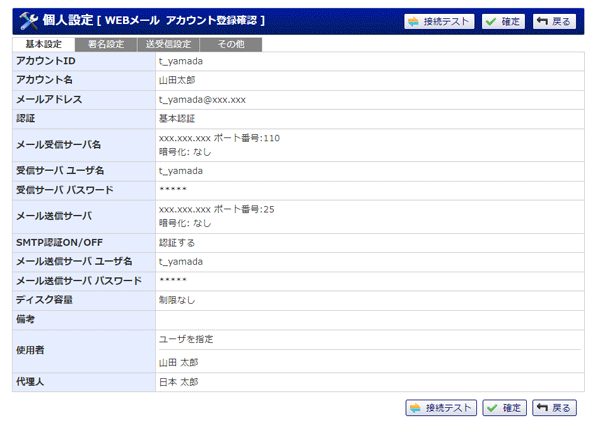Click the 受信サーバ パスワード masked value
The width and height of the screenshot is (600, 428).
[x=173, y=189]
